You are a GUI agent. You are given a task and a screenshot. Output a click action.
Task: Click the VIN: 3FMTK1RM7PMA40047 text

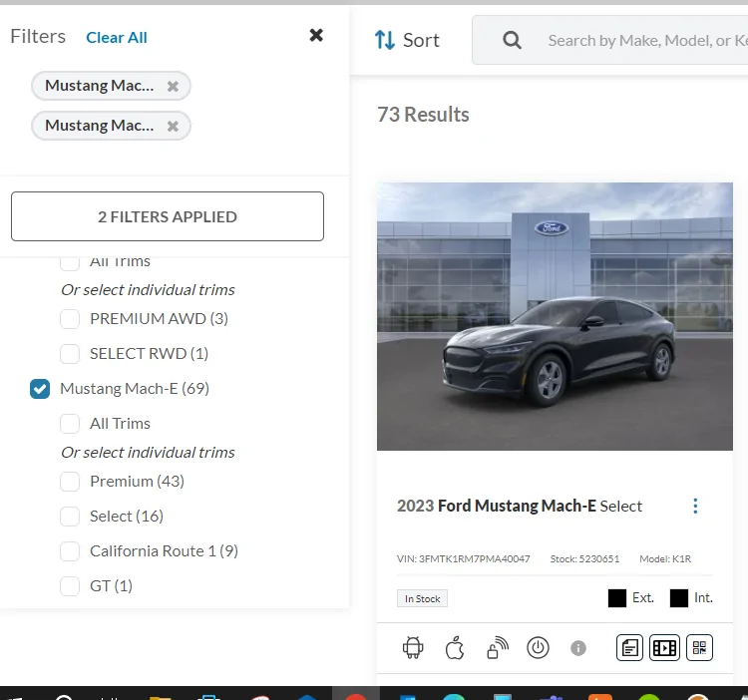pos(463,558)
